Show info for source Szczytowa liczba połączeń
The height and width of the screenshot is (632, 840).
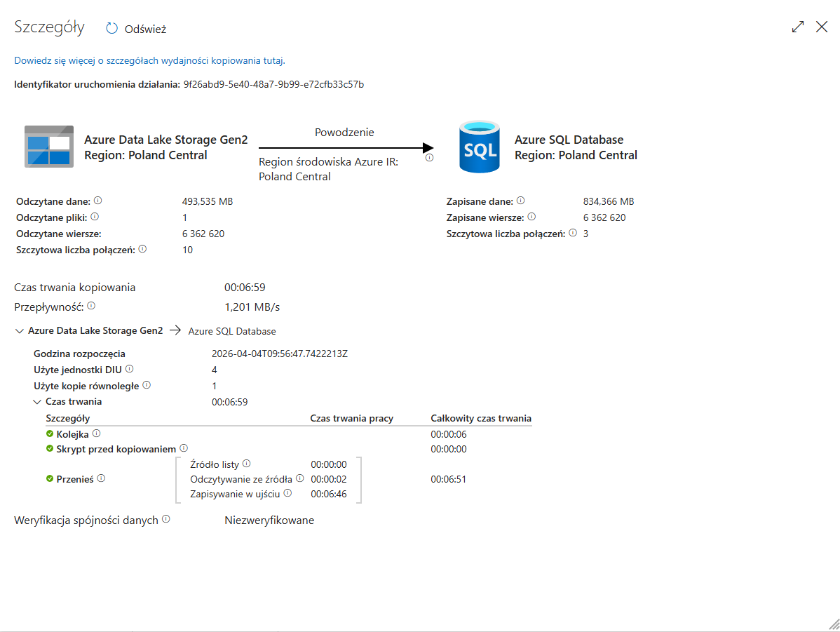[x=142, y=249]
